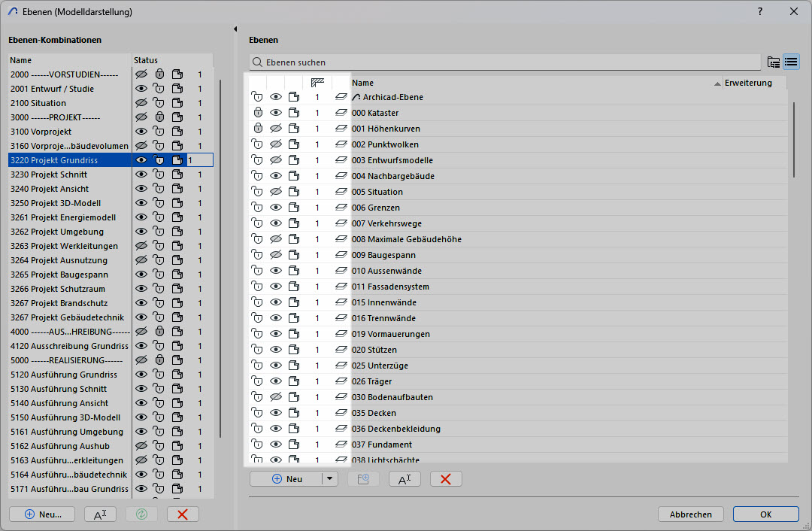Viewport: 812px width, 531px height.
Task: Click the new folder button below layer list
Action: [364, 479]
